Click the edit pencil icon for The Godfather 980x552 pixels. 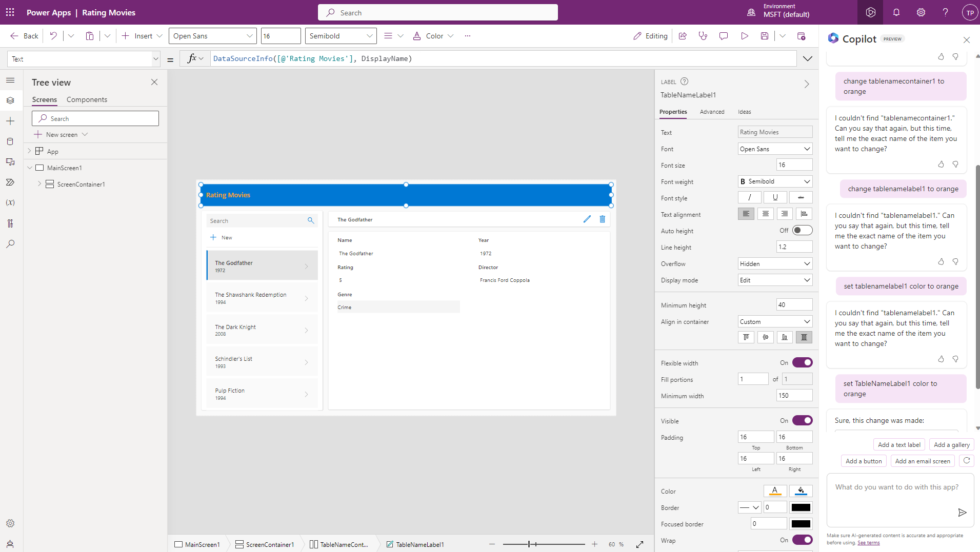coord(587,219)
